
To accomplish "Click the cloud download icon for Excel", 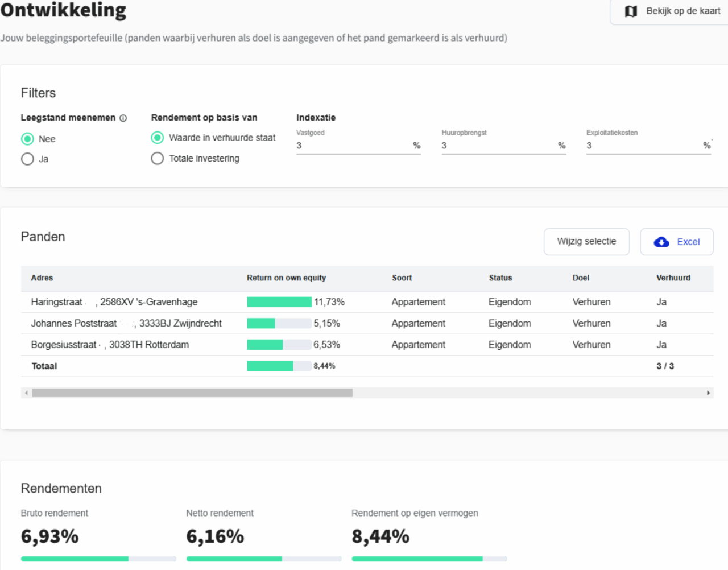I will (x=661, y=242).
